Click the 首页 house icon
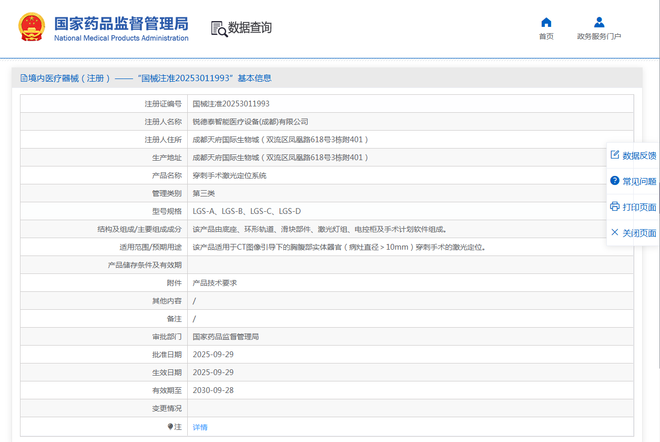 click(x=546, y=22)
